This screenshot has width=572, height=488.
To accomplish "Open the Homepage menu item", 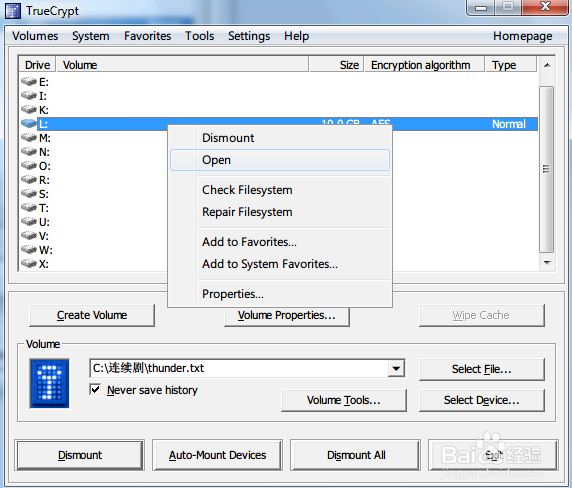I will (522, 36).
